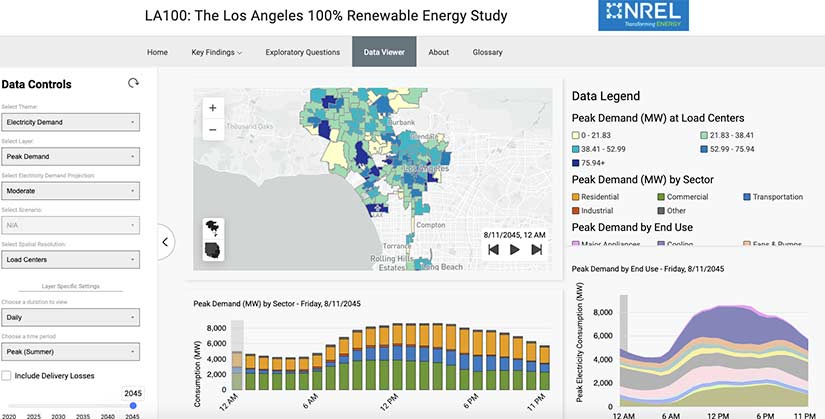
Task: Click the 21.83 - 38.41 legend swatch
Action: coord(704,135)
